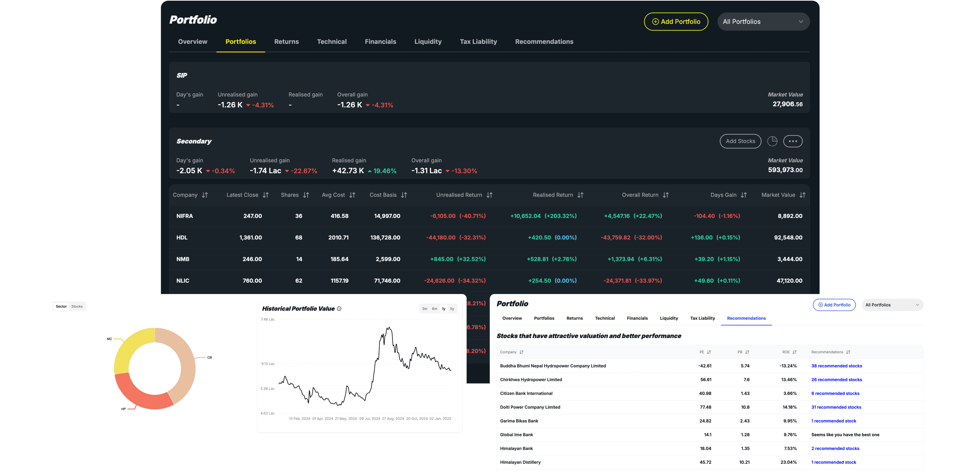
Task: Open the ellipsis menu next to Add Stocks
Action: [x=793, y=141]
